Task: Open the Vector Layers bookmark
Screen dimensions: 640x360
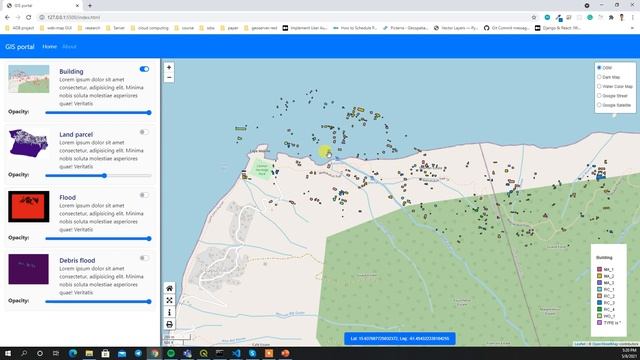Action: tap(456, 28)
